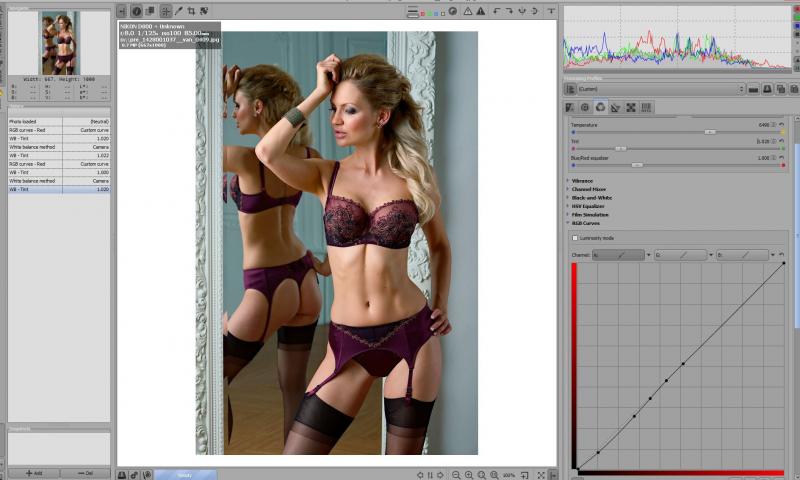Toggle the left panel visibility
The image size is (800, 480).
[x=121, y=11]
